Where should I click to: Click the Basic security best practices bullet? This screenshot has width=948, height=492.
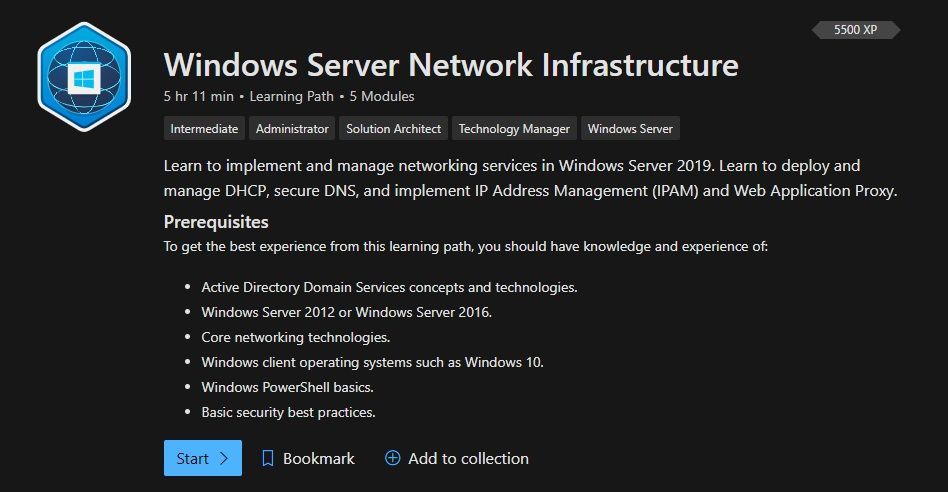coord(288,412)
